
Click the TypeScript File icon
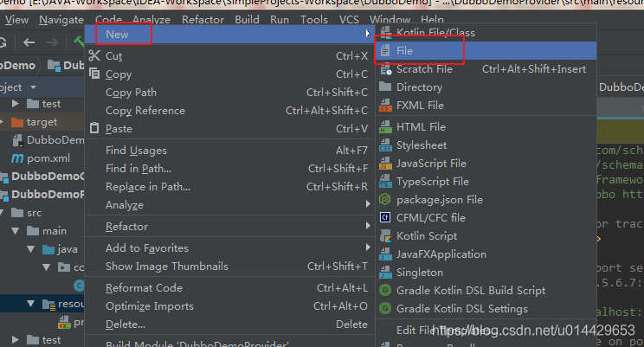coord(385,182)
